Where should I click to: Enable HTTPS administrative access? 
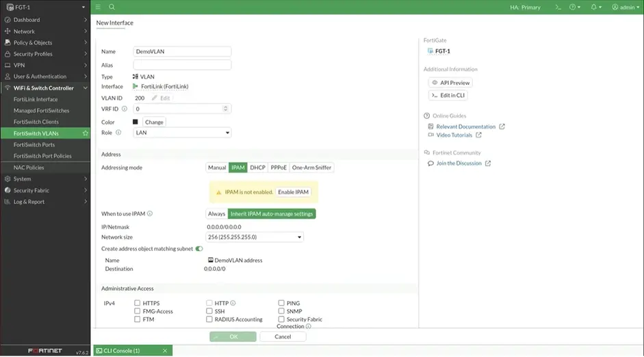coord(137,303)
